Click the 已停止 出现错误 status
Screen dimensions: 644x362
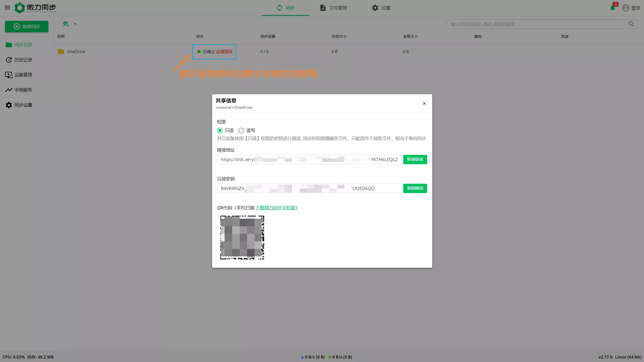point(215,52)
